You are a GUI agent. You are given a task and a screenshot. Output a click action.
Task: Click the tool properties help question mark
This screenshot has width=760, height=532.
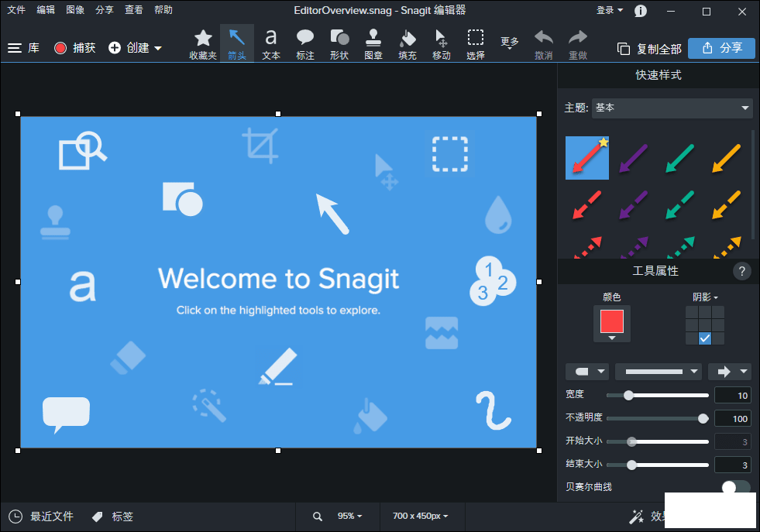click(741, 271)
